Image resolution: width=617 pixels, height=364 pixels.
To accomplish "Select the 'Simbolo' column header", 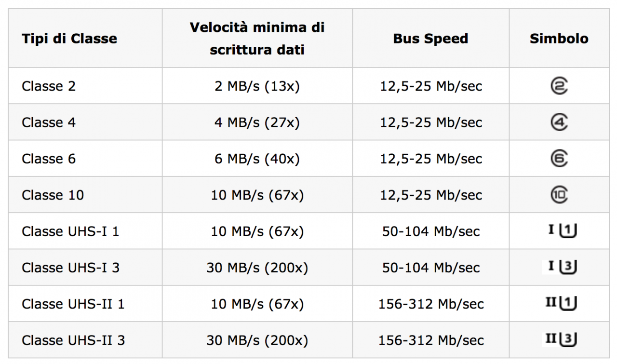I will (x=559, y=39).
